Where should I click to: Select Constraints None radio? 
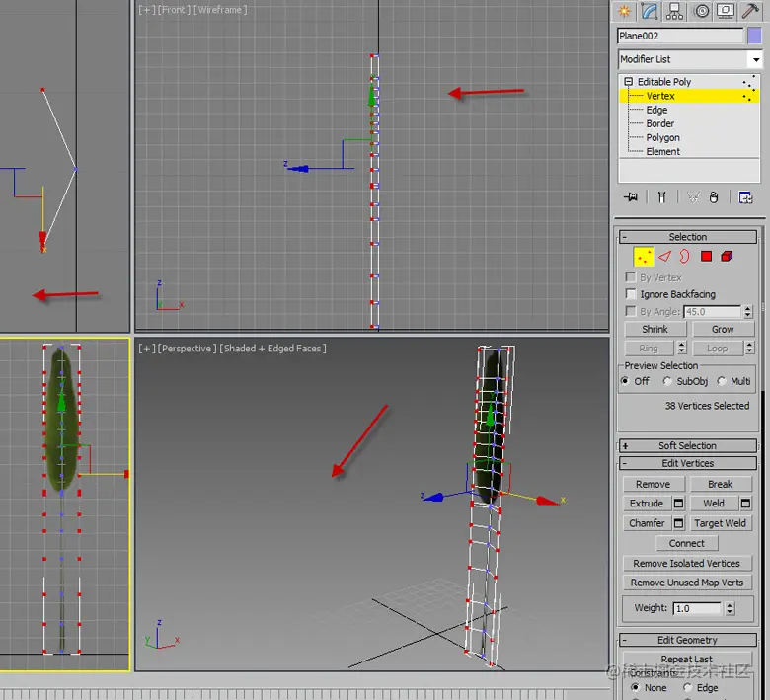(x=635, y=688)
